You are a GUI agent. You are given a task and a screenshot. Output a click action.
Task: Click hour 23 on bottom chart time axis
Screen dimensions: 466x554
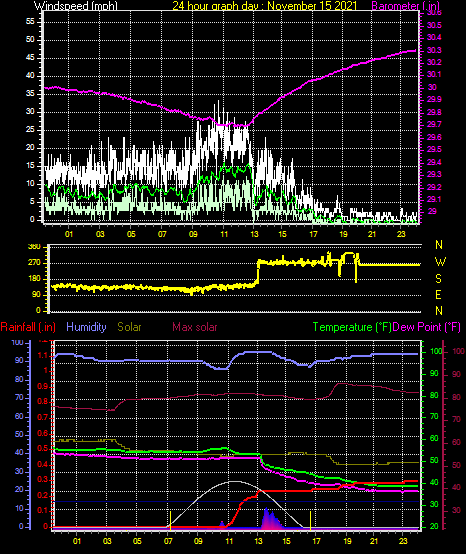[x=403, y=541]
